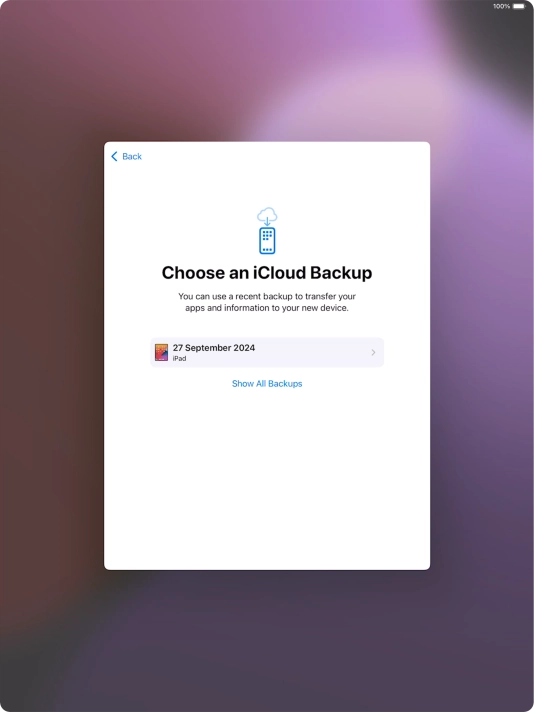Screen dimensions: 534x712
Task: Tap the 100% battery percentage indicator
Action: click(x=502, y=6)
